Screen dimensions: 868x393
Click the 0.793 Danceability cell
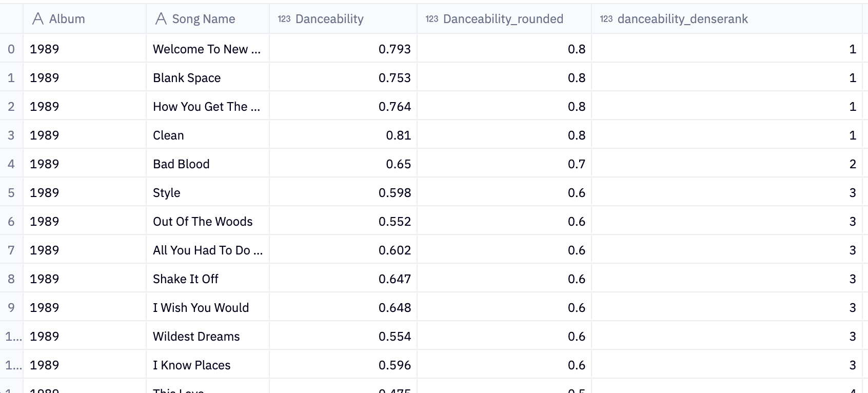[394, 49]
